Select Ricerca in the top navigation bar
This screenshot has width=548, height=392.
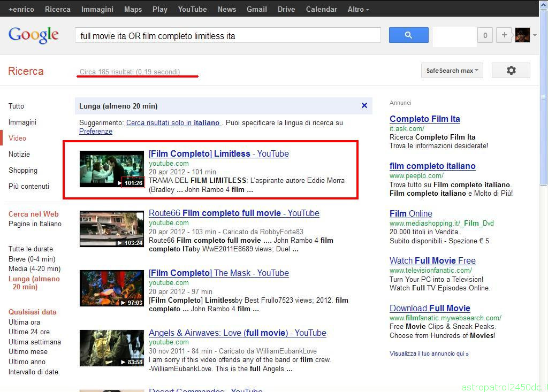[x=58, y=10]
